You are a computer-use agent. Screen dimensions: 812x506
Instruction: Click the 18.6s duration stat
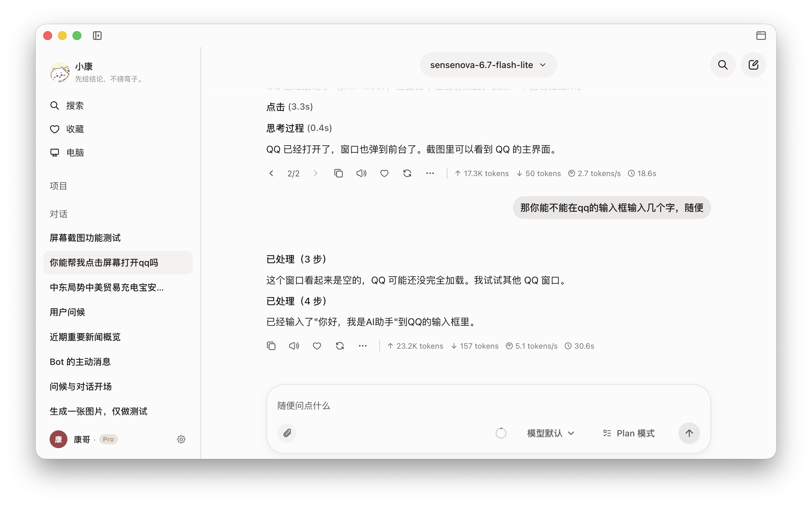click(x=642, y=173)
